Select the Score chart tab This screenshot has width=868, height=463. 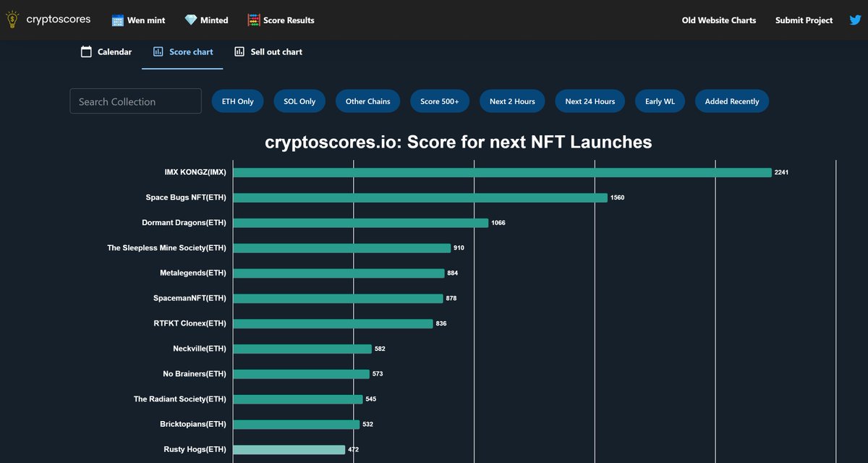click(x=182, y=51)
